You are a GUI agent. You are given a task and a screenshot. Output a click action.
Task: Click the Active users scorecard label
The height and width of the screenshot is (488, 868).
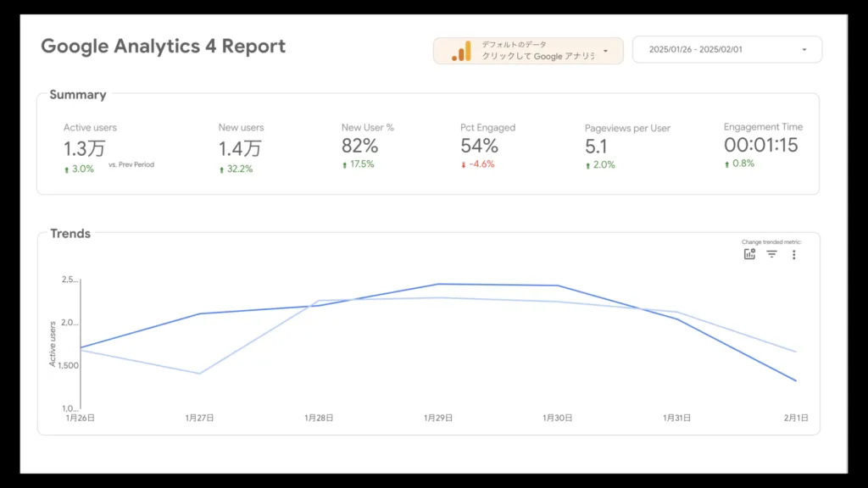pyautogui.click(x=90, y=127)
